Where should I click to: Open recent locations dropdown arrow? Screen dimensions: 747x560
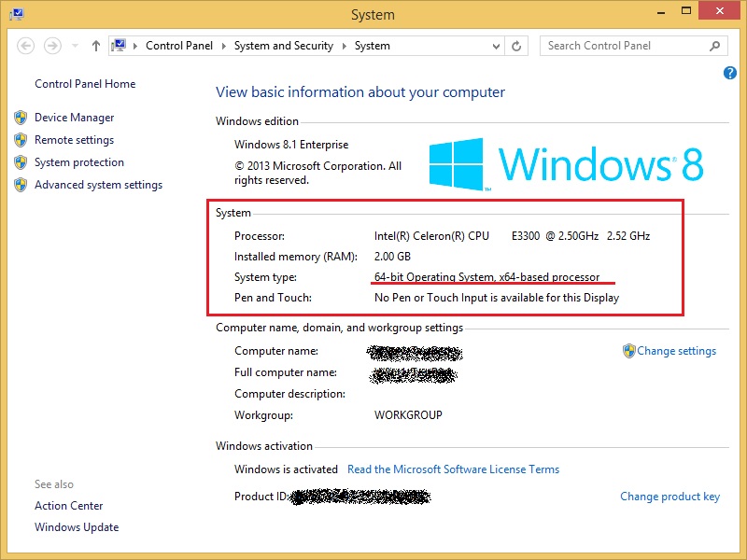75,46
